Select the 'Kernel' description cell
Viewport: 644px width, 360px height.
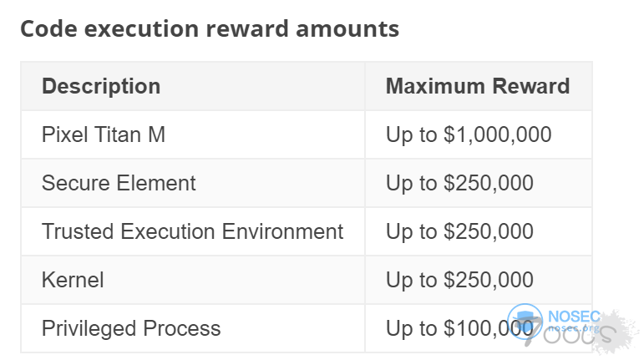[x=73, y=280]
